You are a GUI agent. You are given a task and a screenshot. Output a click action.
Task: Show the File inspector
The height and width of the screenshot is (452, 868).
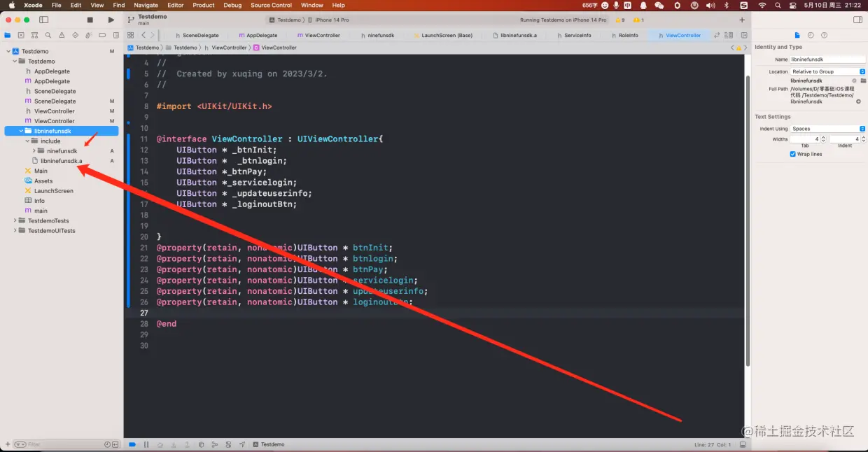[x=797, y=35]
